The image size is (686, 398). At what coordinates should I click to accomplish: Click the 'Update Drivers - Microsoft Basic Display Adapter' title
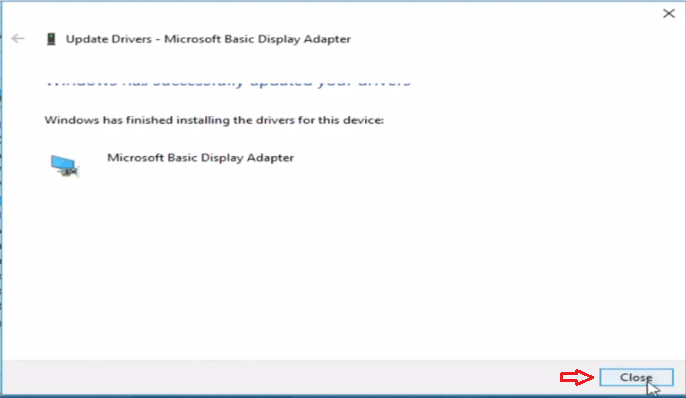(208, 39)
